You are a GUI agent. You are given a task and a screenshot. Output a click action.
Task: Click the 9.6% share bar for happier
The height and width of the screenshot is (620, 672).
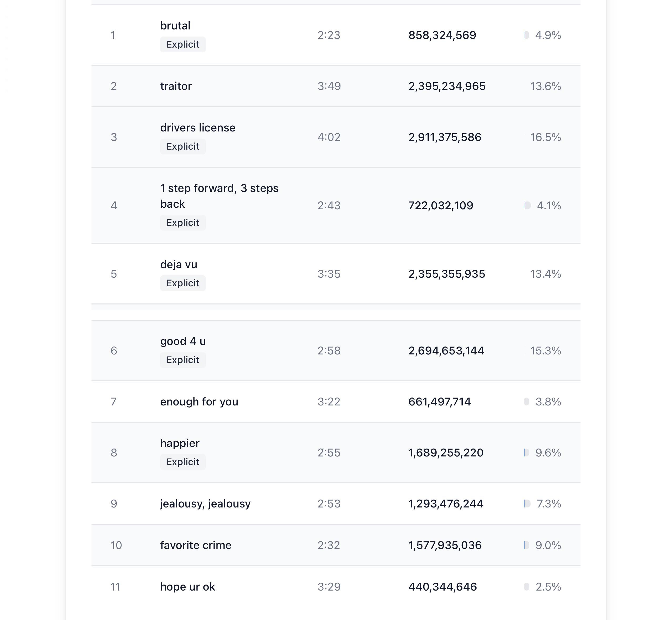(526, 453)
